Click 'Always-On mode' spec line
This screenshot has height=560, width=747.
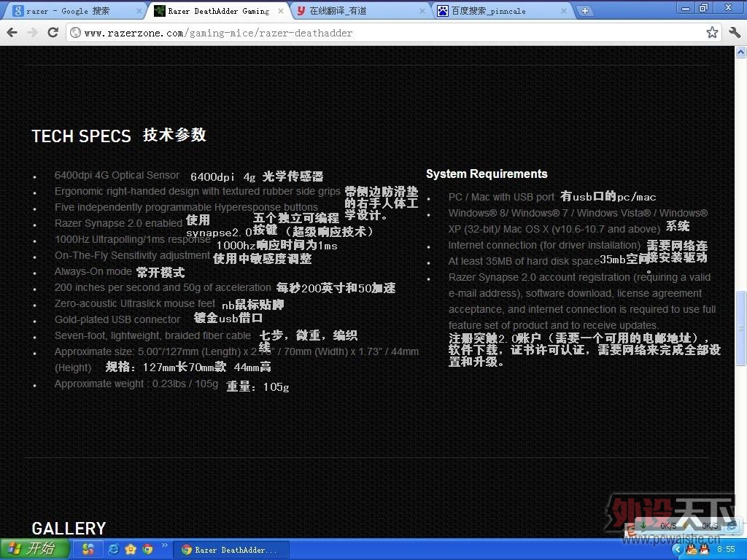click(93, 271)
